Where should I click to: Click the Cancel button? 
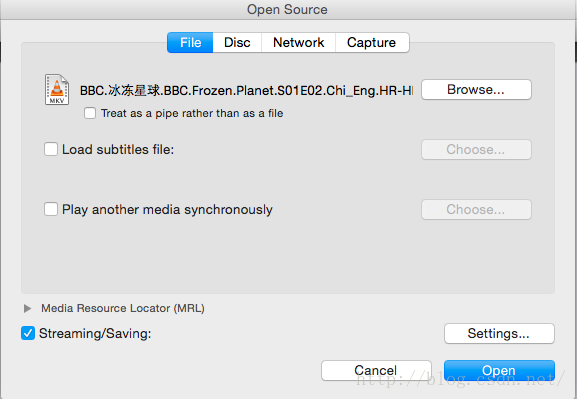376,370
